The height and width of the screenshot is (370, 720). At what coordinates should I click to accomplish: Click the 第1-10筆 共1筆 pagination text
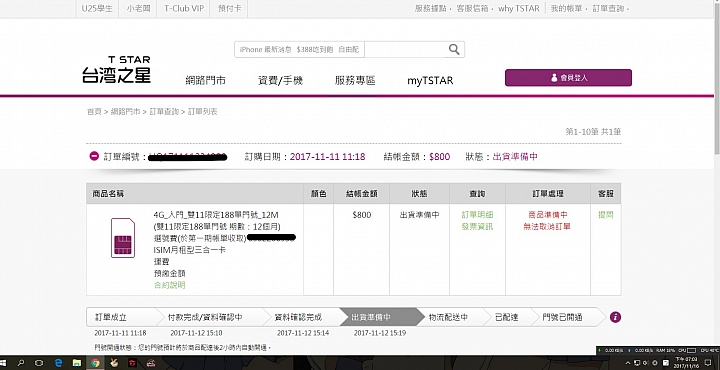[593, 132]
